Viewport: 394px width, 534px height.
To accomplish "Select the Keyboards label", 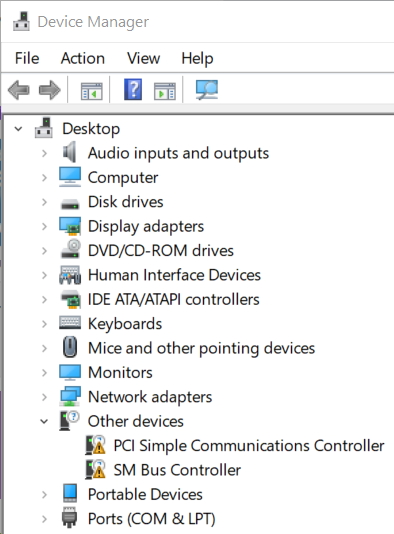I will [x=125, y=324].
